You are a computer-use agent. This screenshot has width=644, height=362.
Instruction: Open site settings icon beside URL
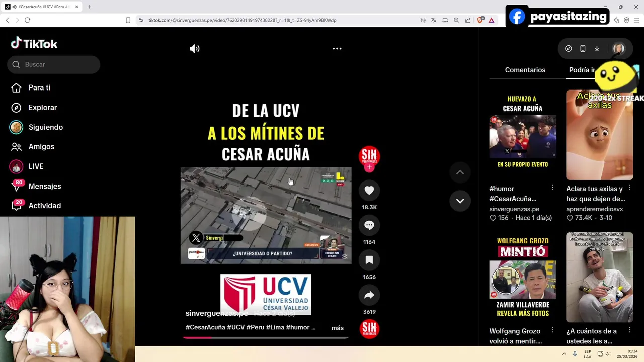[x=141, y=20]
